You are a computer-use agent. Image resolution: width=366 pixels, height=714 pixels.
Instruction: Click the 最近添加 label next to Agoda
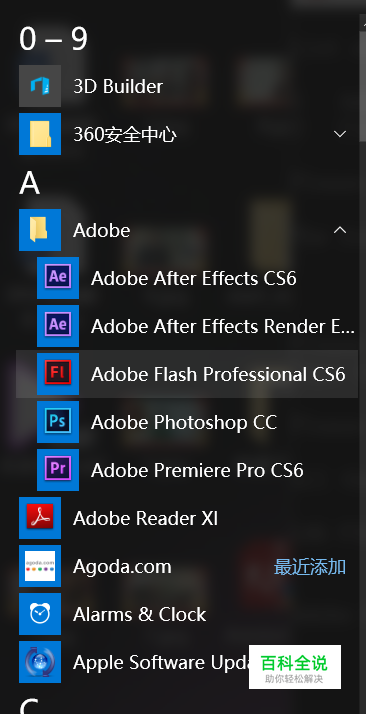pos(310,567)
